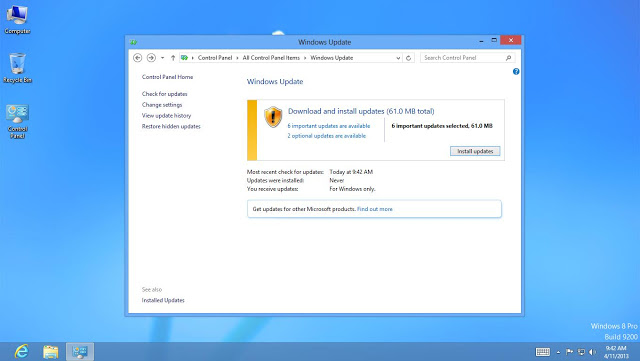Select All Control Panel Items breadcrumb
This screenshot has height=361, width=640.
pyautogui.click(x=271, y=58)
